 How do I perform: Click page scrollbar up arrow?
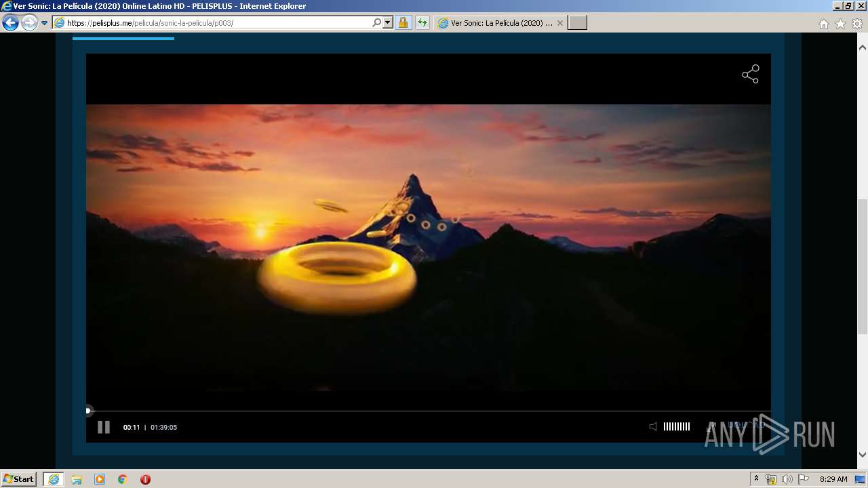pyautogui.click(x=863, y=48)
